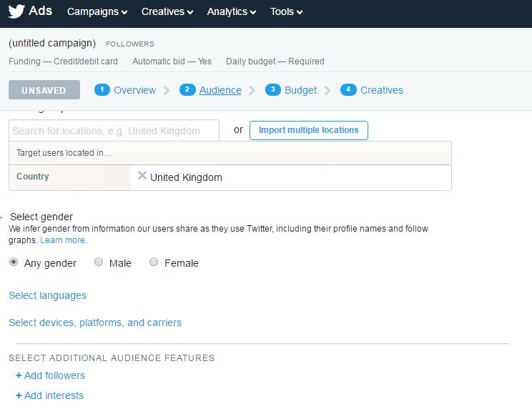Viewport: 532px width, 409px height.
Task: Click the Twitter bird logo
Action: (x=16, y=11)
